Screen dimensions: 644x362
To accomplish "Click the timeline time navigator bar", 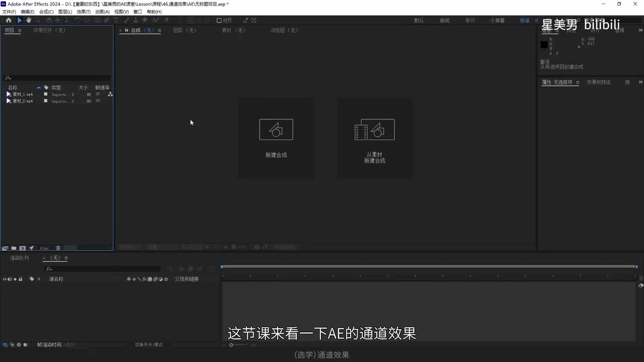I will point(429,266).
